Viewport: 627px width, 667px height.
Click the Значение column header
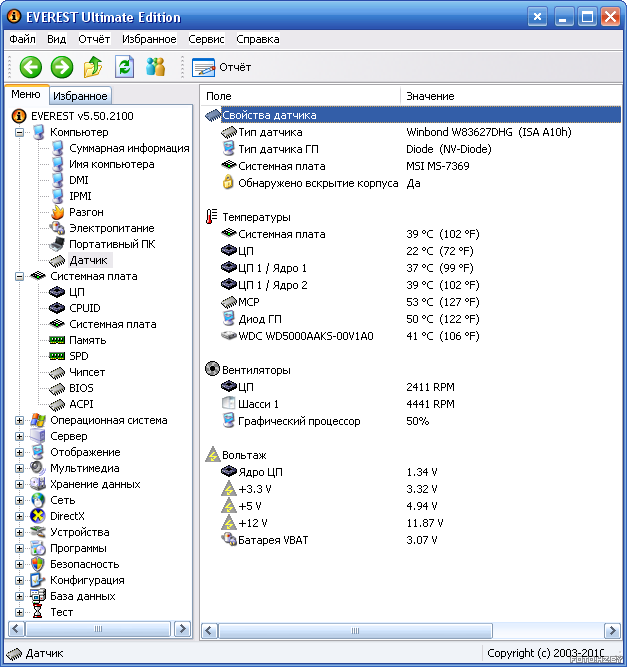tap(510, 96)
